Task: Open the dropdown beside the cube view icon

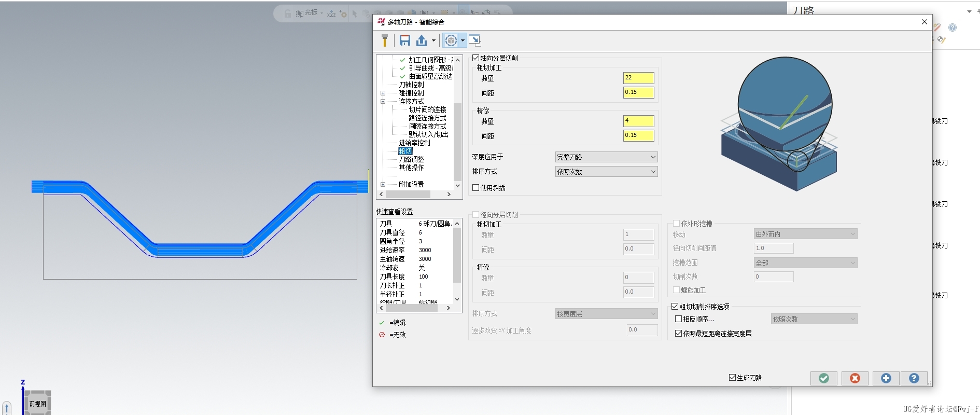Action: click(463, 40)
